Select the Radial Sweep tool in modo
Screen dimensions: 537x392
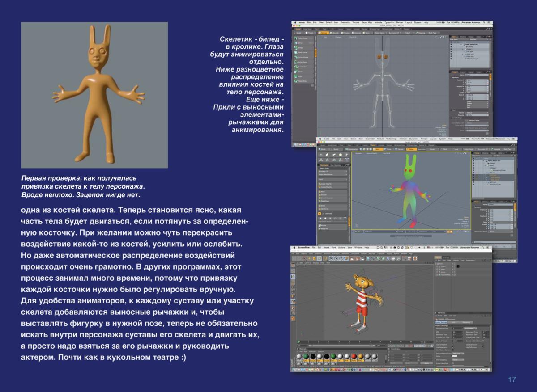[303, 38]
